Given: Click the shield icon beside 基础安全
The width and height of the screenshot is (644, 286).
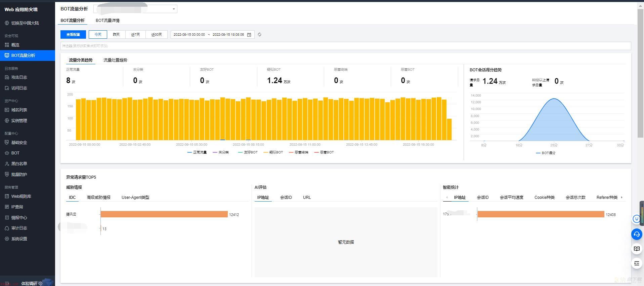Looking at the screenshot, I should [x=7, y=142].
